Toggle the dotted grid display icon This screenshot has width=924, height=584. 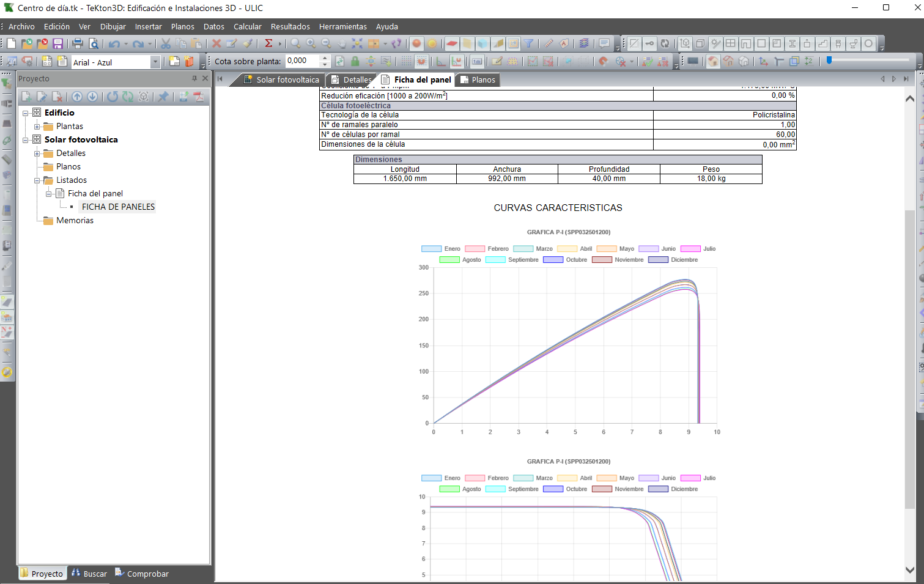point(406,61)
